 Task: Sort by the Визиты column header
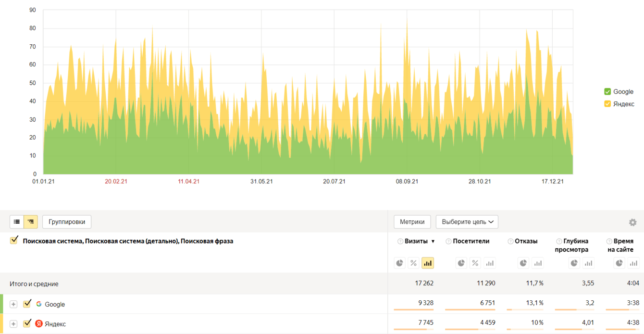pyautogui.click(x=416, y=241)
